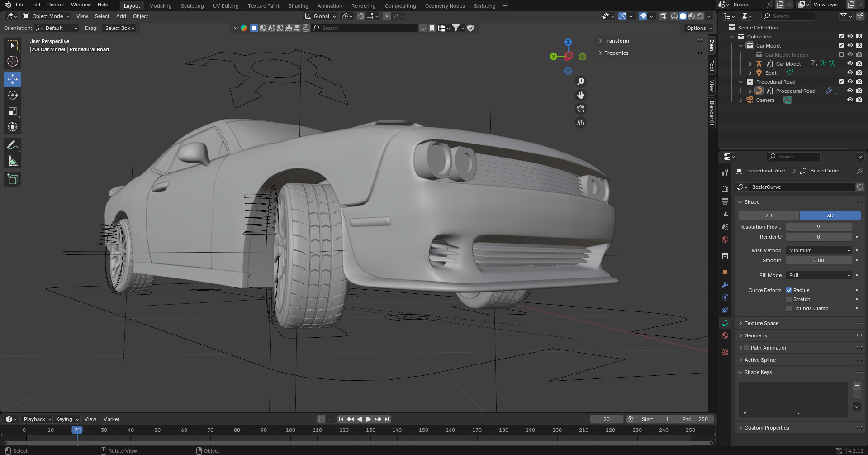868x455 pixels.
Task: Enable the Car Model_hidden collection checkbox
Action: click(841, 55)
